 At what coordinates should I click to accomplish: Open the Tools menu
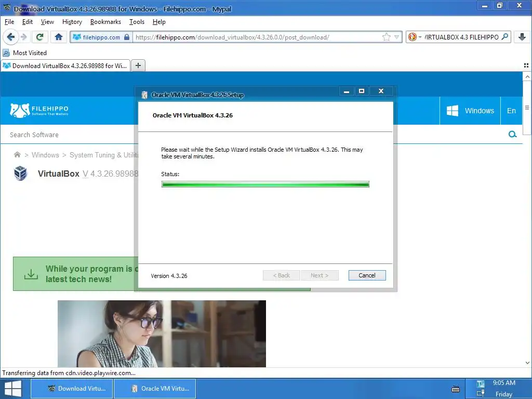click(x=137, y=22)
